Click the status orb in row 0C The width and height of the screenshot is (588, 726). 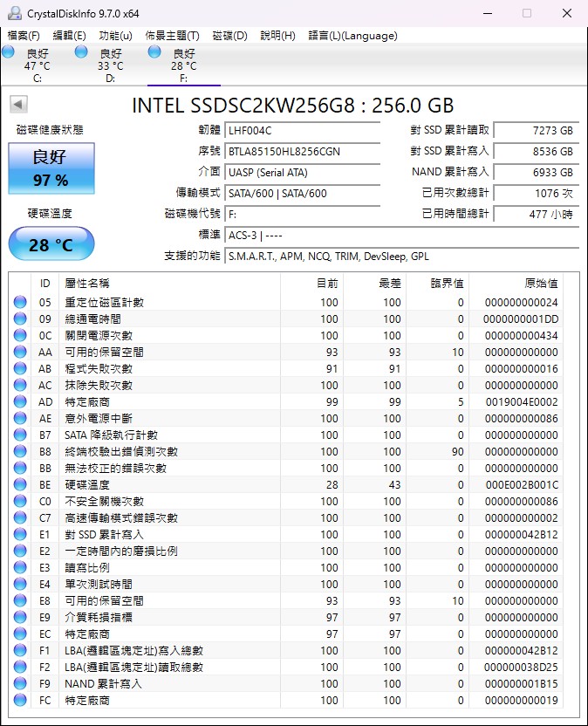click(20, 335)
